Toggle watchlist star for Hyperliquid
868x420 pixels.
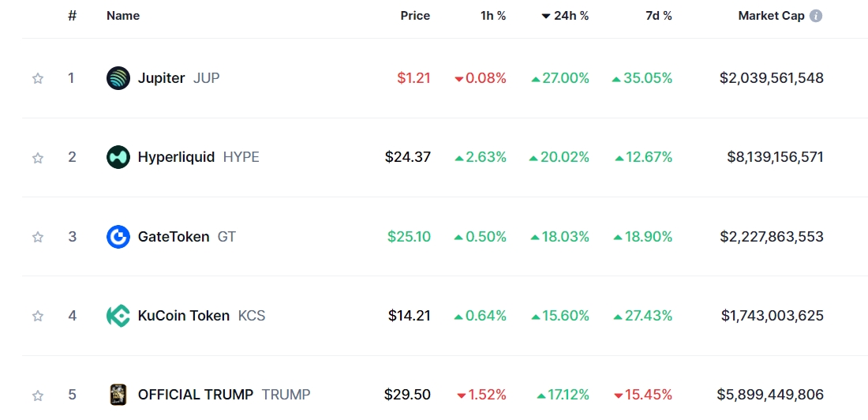pyautogui.click(x=38, y=158)
